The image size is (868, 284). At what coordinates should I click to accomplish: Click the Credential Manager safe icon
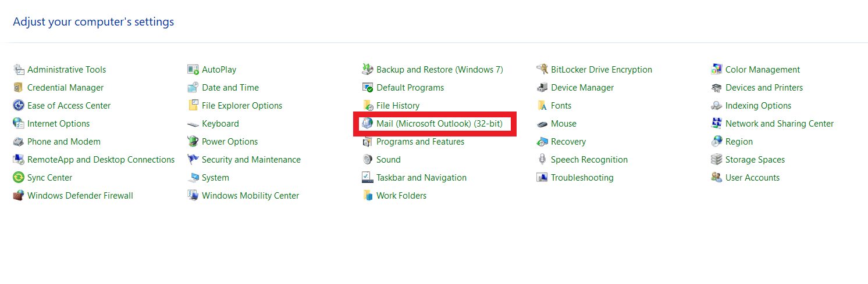pos(19,88)
